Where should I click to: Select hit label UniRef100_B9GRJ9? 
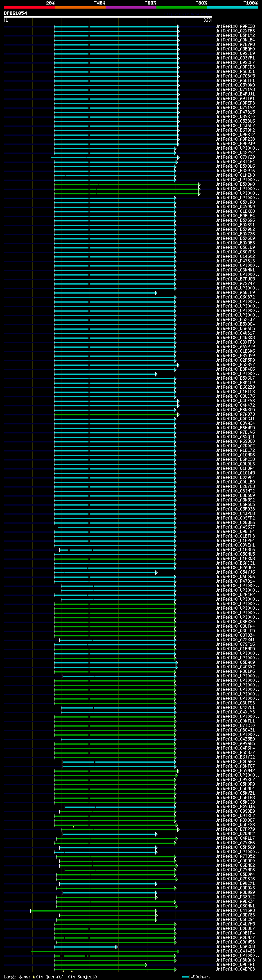235,144
